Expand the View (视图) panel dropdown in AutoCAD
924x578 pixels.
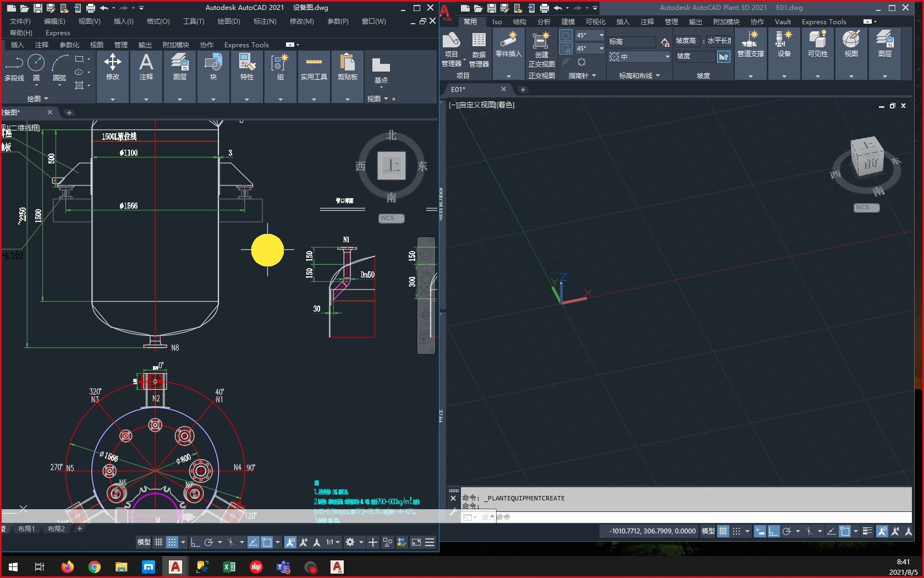378,99
